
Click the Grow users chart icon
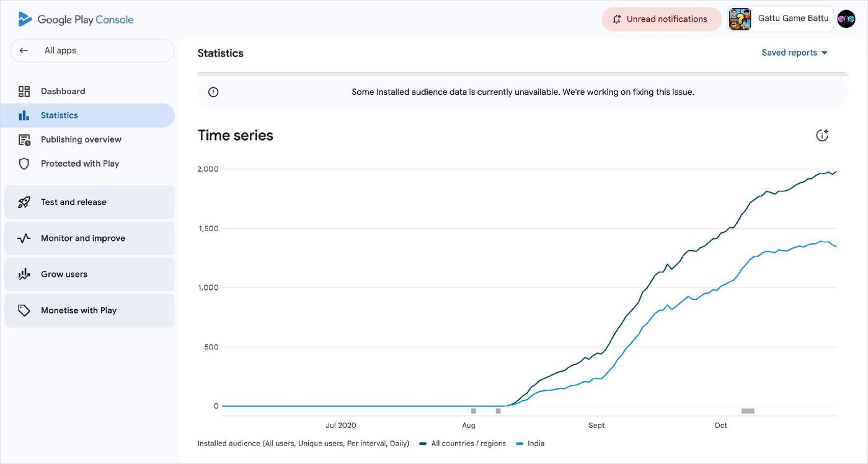pos(24,274)
